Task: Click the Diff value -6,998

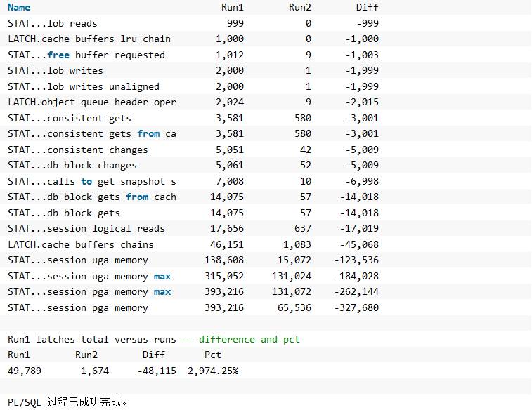Action: tap(362, 181)
